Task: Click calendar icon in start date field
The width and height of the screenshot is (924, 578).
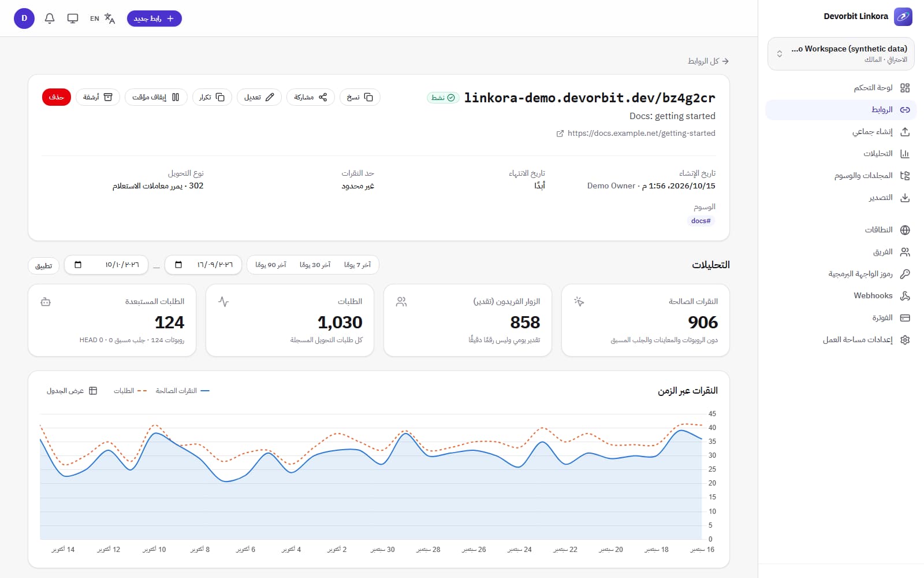Action: coord(178,265)
